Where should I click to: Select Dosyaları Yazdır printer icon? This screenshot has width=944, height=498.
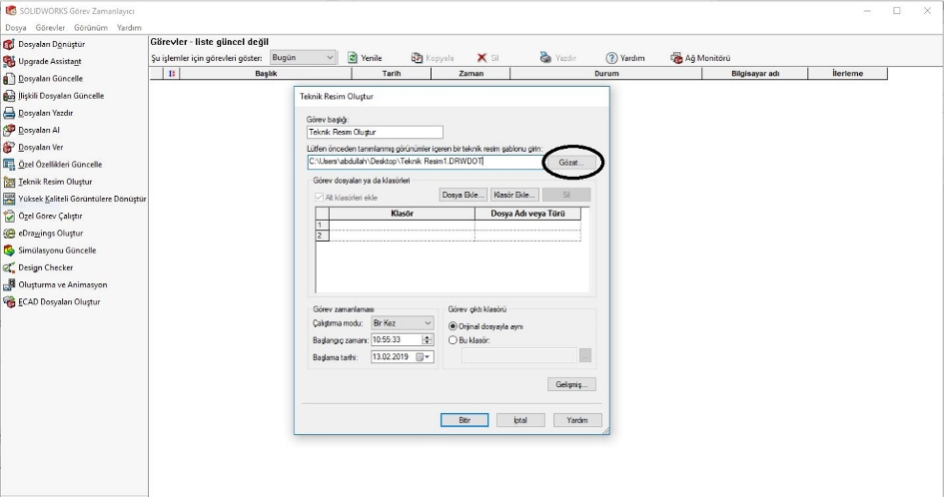click(x=10, y=113)
